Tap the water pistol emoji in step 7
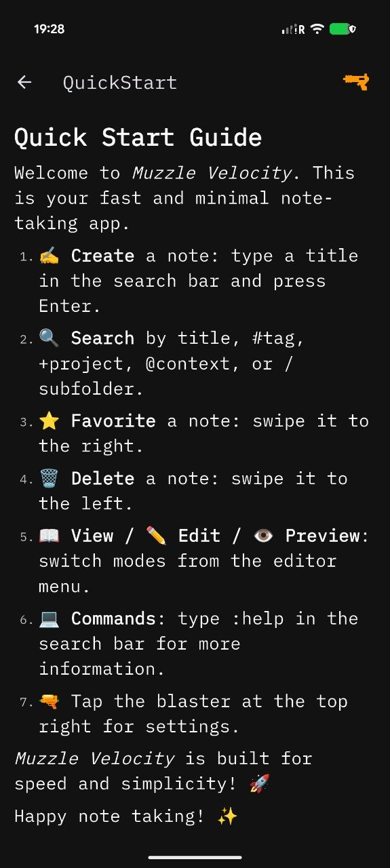 point(50,701)
